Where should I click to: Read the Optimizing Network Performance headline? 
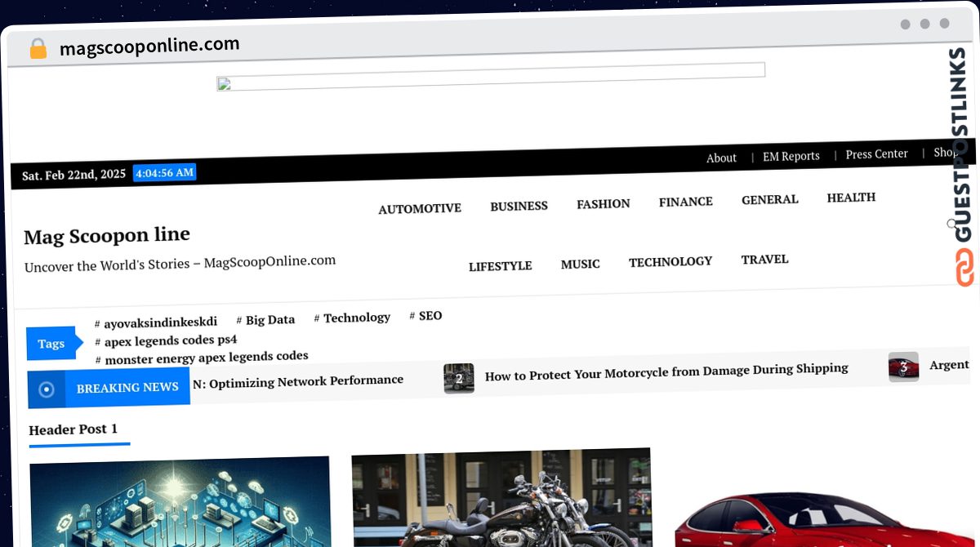(x=298, y=381)
